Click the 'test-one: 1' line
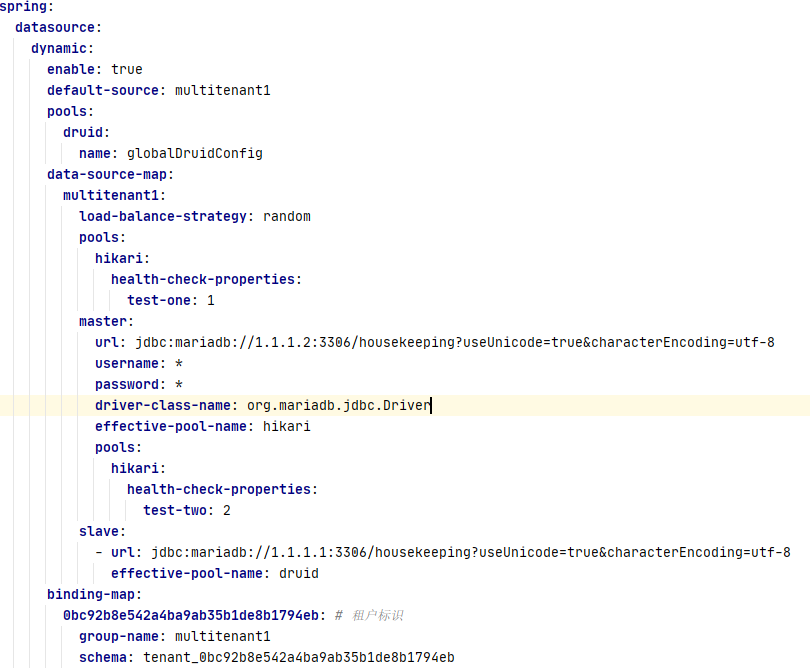This screenshot has width=810, height=668. 171,301
